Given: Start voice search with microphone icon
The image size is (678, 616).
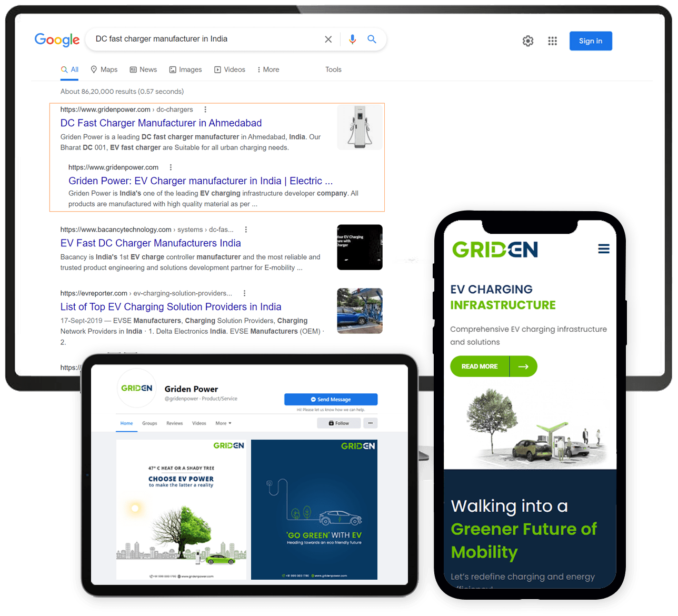Looking at the screenshot, I should click(352, 39).
